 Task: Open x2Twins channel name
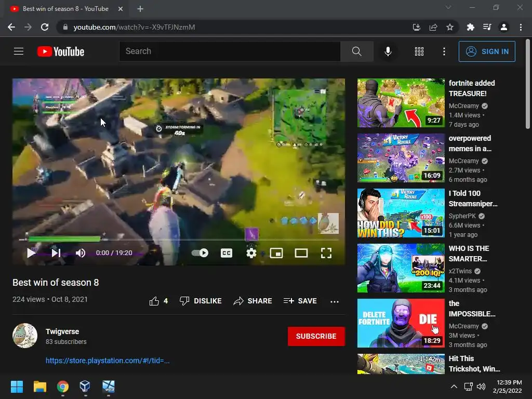click(460, 271)
